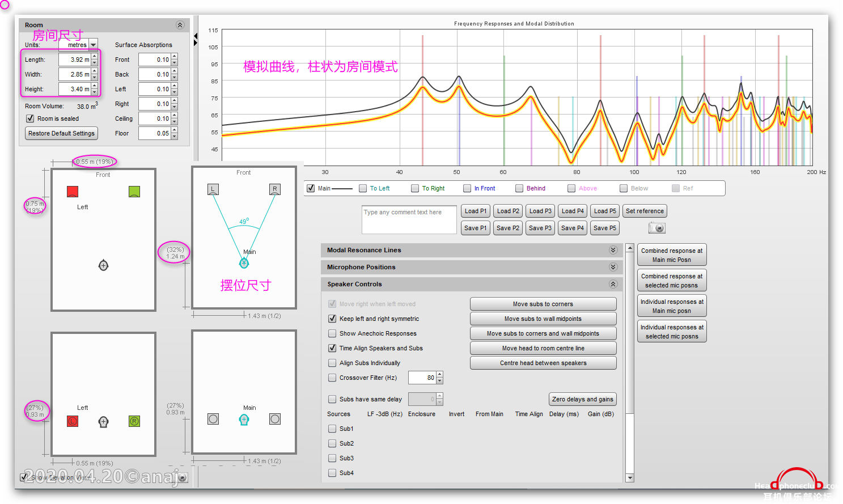Viewport: 843px width, 504px height.
Task: Toggle Keep left and right symmetric
Action: click(332, 319)
